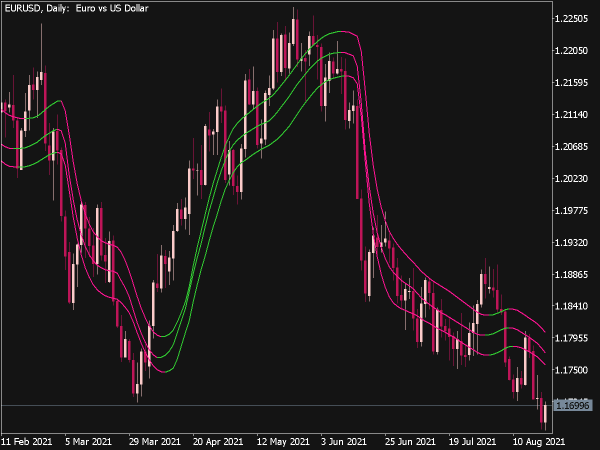Screen dimensions: 600x450
Task: Select the current price label 1.16996
Action: (x=572, y=405)
